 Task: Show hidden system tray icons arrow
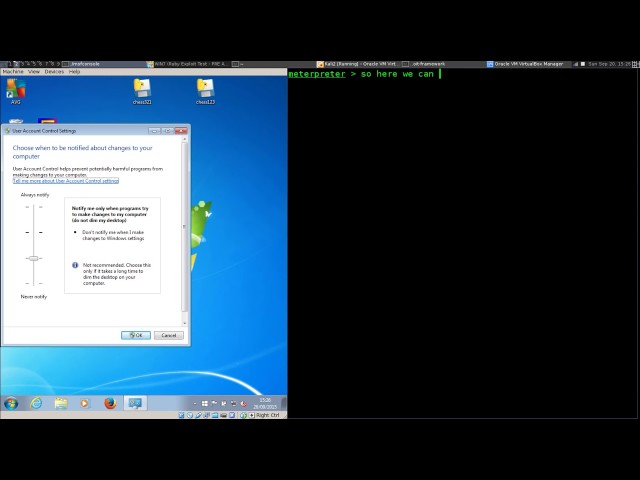pos(195,404)
